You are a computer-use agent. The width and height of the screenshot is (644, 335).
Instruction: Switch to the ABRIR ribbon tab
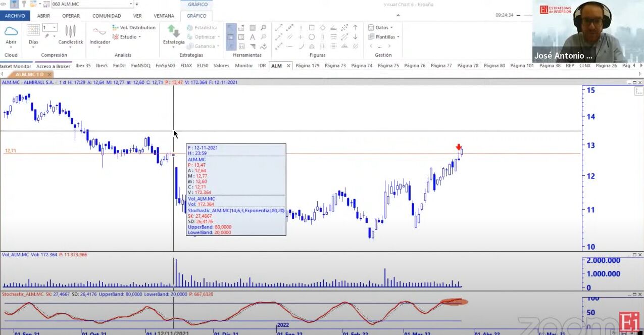tap(43, 16)
